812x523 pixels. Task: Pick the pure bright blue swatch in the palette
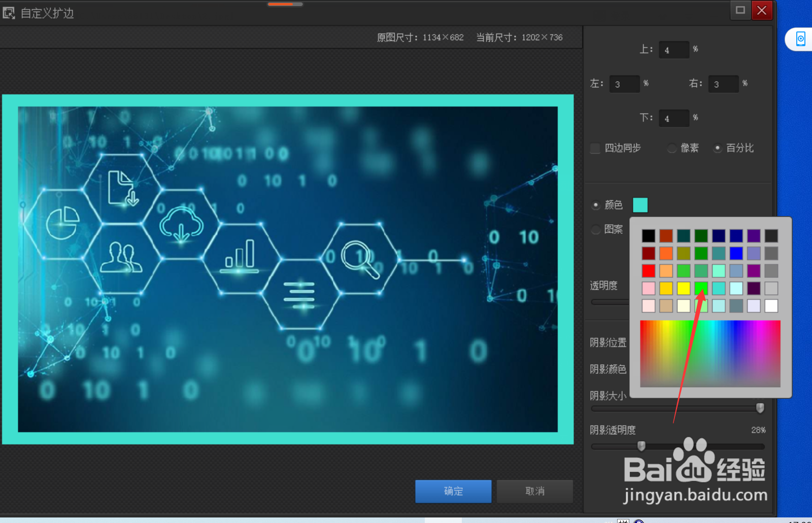pos(736,253)
